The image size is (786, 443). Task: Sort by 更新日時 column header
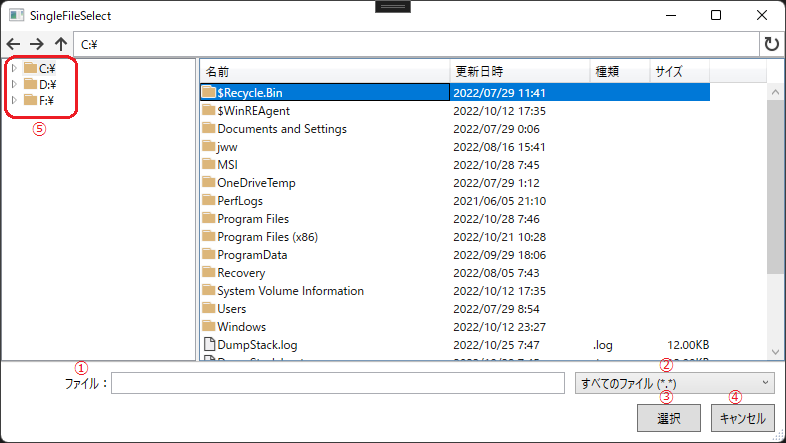[x=520, y=72]
